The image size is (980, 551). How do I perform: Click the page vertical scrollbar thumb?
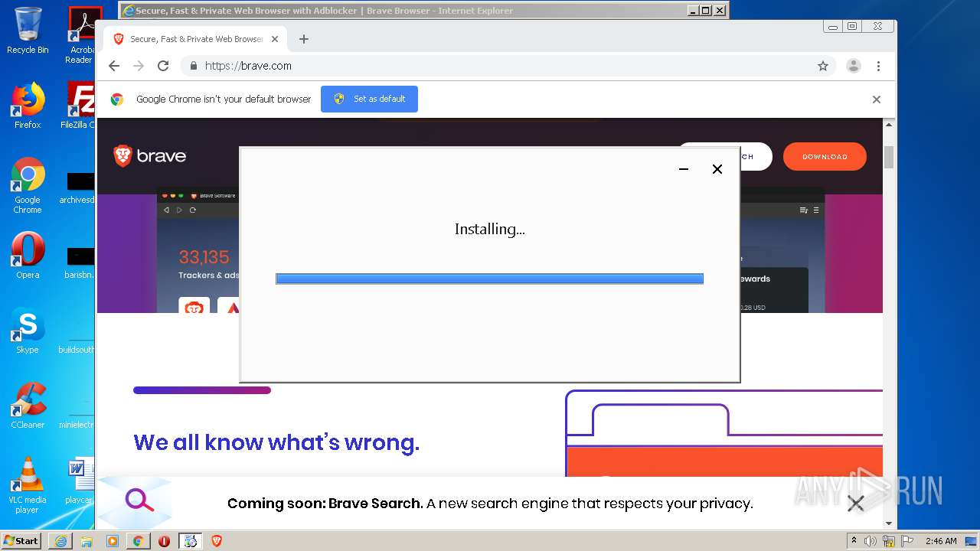point(889,157)
